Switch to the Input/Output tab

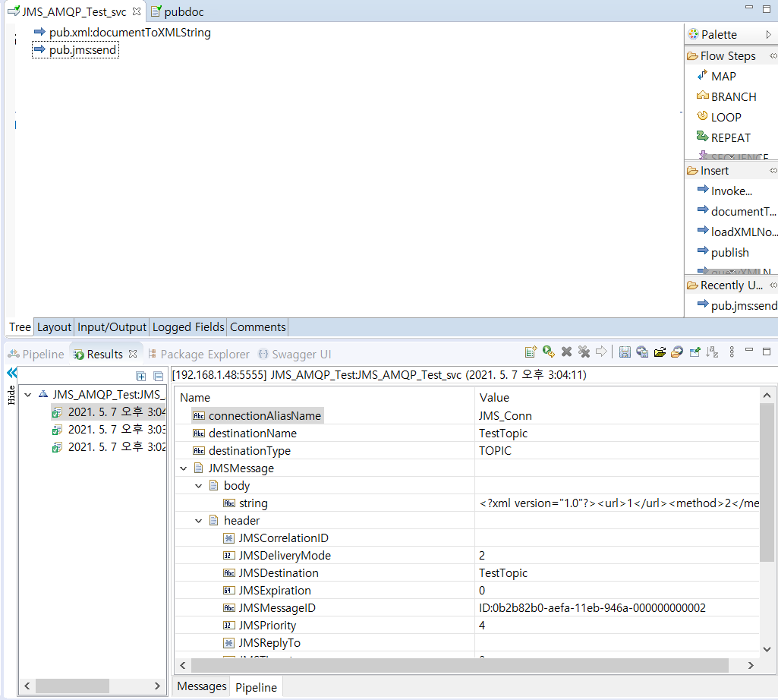point(112,327)
